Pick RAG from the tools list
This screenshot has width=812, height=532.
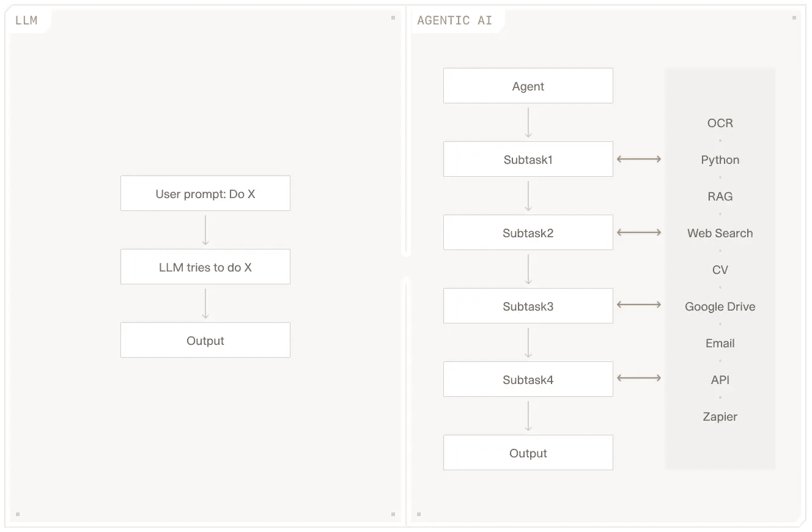[x=720, y=196]
